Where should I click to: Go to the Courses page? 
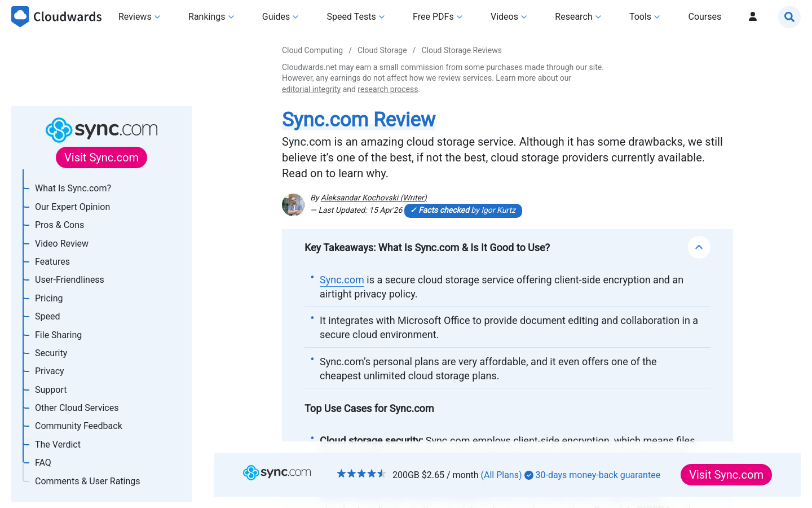point(705,17)
